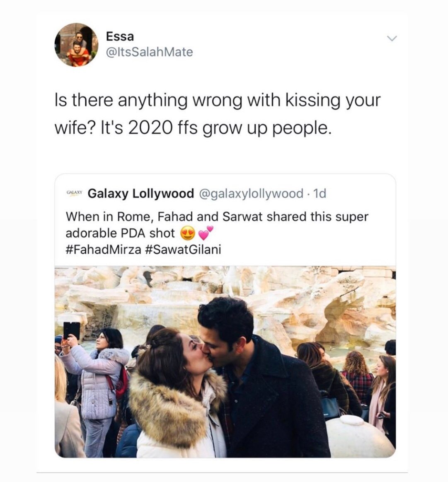Viewport: 448px width, 482px height.
Task: Click the heart-eyes emoji
Action: tap(188, 234)
